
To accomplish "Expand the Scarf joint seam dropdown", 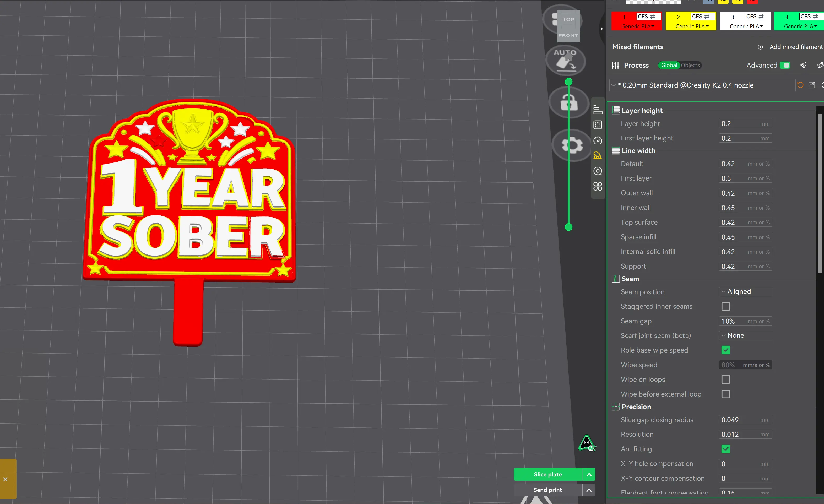I will coord(745,335).
